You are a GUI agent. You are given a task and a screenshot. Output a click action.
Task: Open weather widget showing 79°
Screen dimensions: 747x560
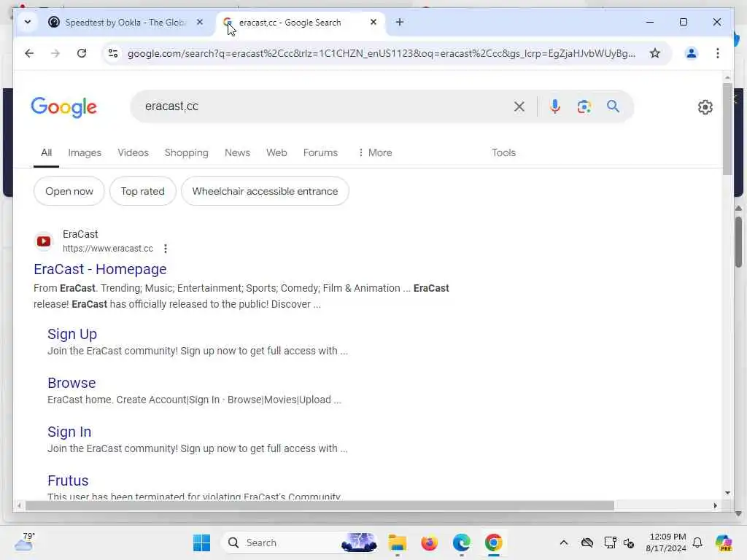click(x=25, y=542)
